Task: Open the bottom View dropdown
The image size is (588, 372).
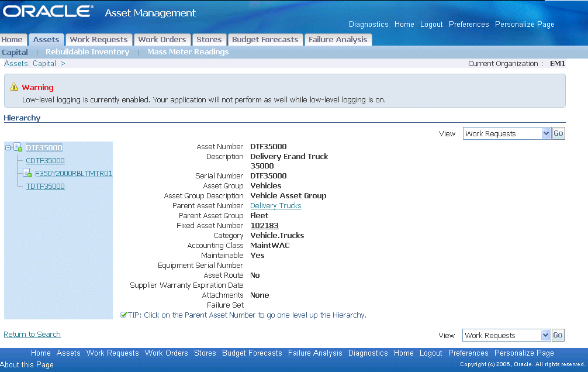Action: point(506,335)
